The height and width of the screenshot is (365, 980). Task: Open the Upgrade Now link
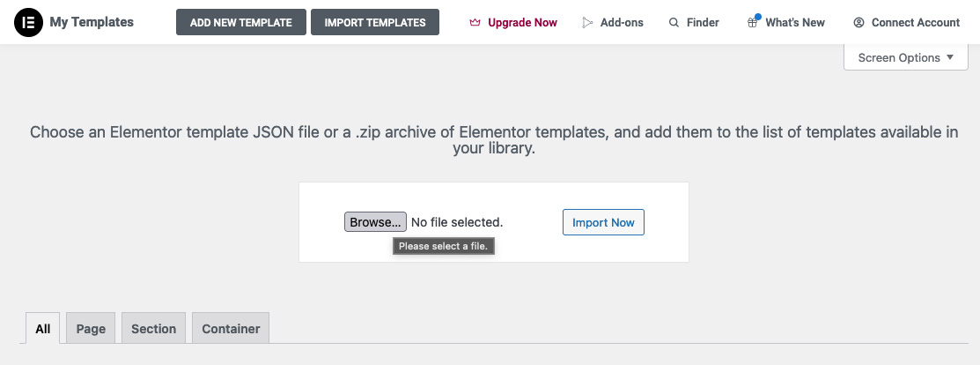click(x=513, y=23)
